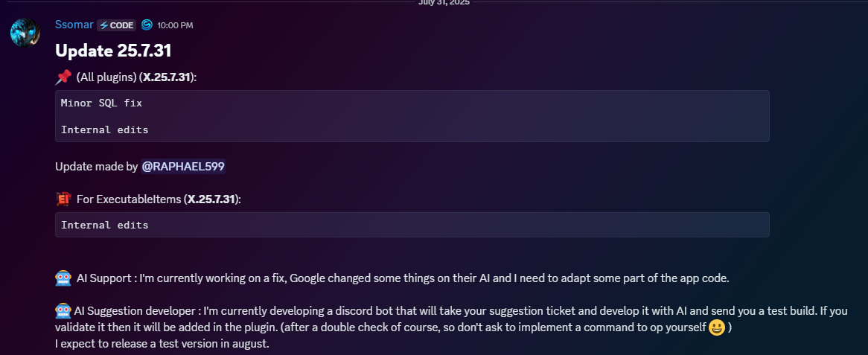Click the test version in august sentence
The image size is (868, 355).
tap(162, 344)
